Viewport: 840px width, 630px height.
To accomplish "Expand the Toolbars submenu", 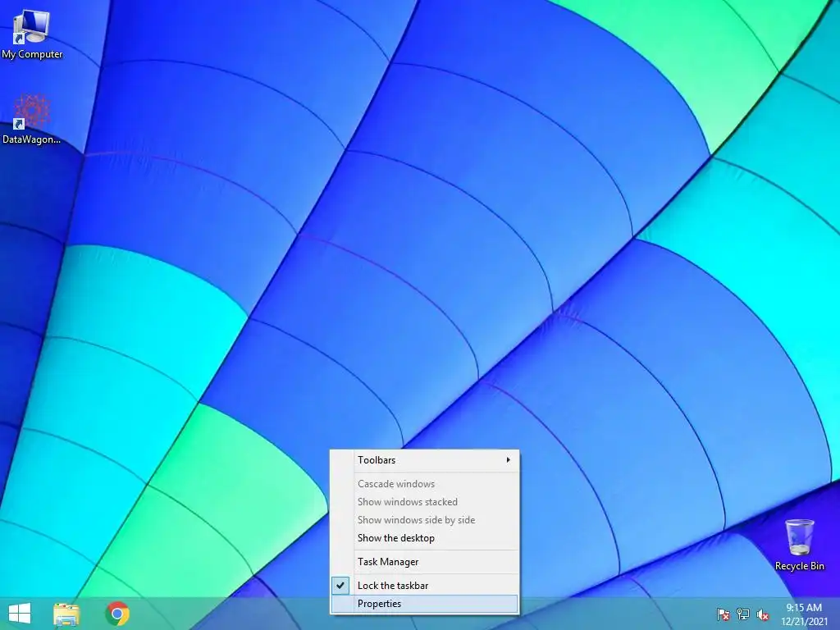I will 424,460.
